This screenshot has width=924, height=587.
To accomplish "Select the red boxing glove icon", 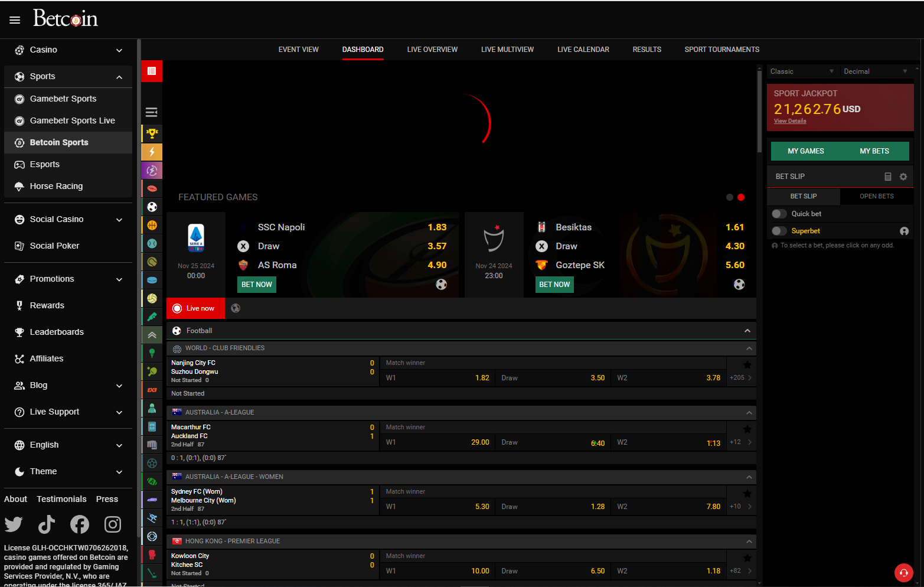I will (152, 555).
